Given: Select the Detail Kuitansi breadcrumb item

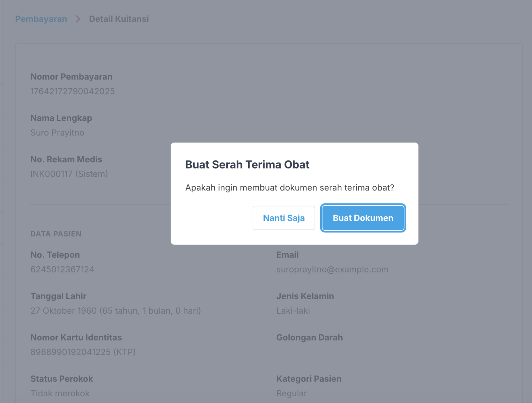Looking at the screenshot, I should (x=119, y=19).
